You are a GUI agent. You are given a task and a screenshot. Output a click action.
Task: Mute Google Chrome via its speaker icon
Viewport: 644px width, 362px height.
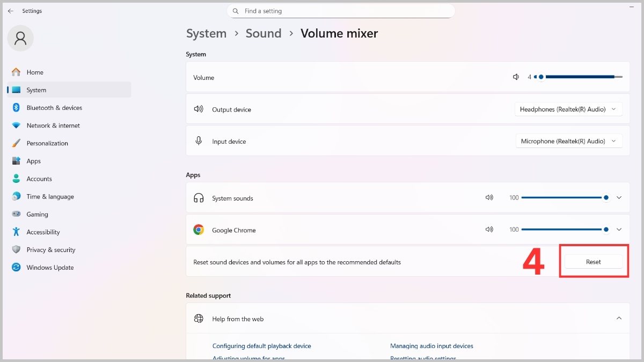(489, 230)
